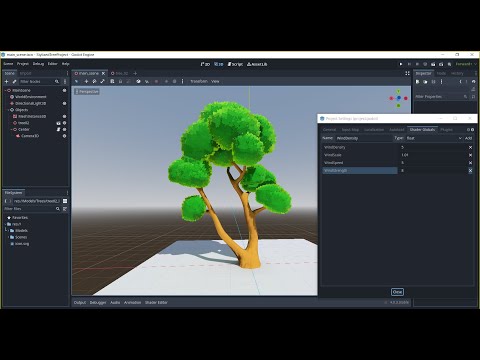Run a specific scene icon
This screenshot has height=360, width=480.
coord(441,64)
